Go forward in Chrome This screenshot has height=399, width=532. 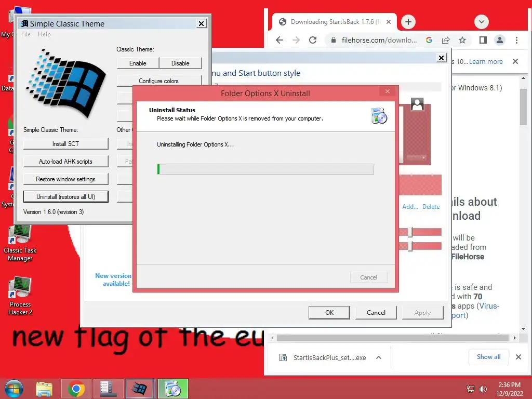pyautogui.click(x=296, y=40)
